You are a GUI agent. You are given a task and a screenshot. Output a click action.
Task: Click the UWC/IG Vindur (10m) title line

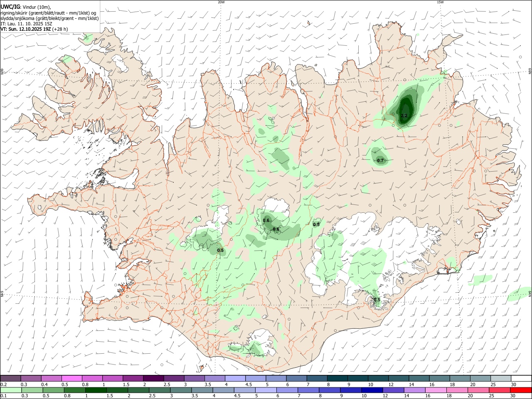[26, 6]
